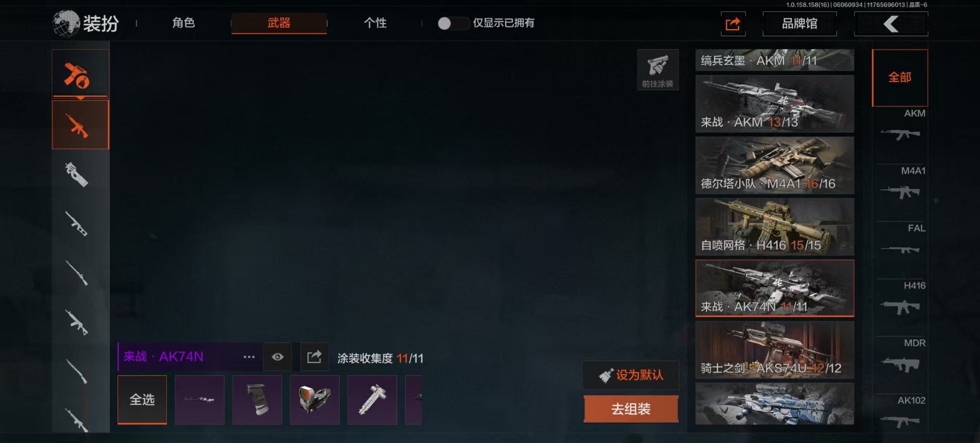Viewport: 980px width, 443px height.
Task: Click the share icon beside eye button
Action: [x=314, y=357]
